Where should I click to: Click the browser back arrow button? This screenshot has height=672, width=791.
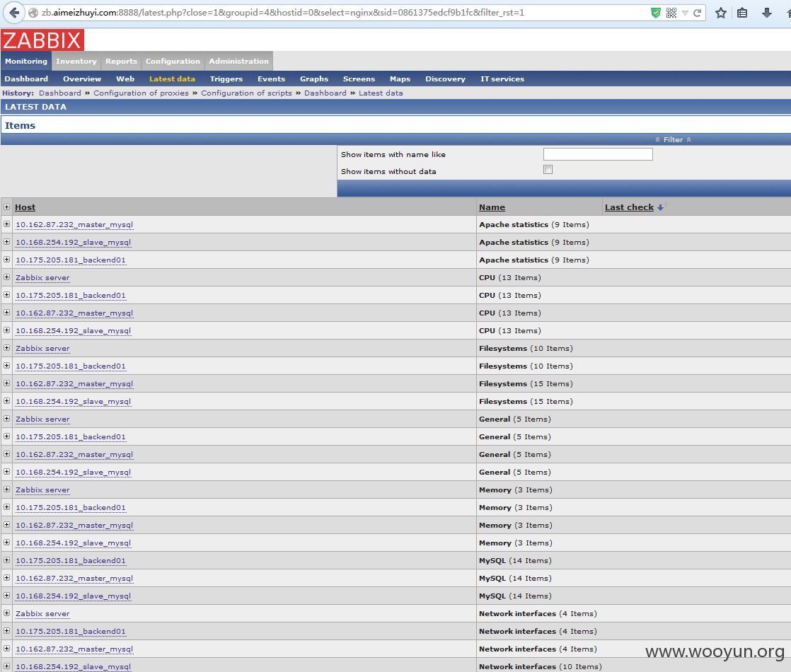pos(14,13)
